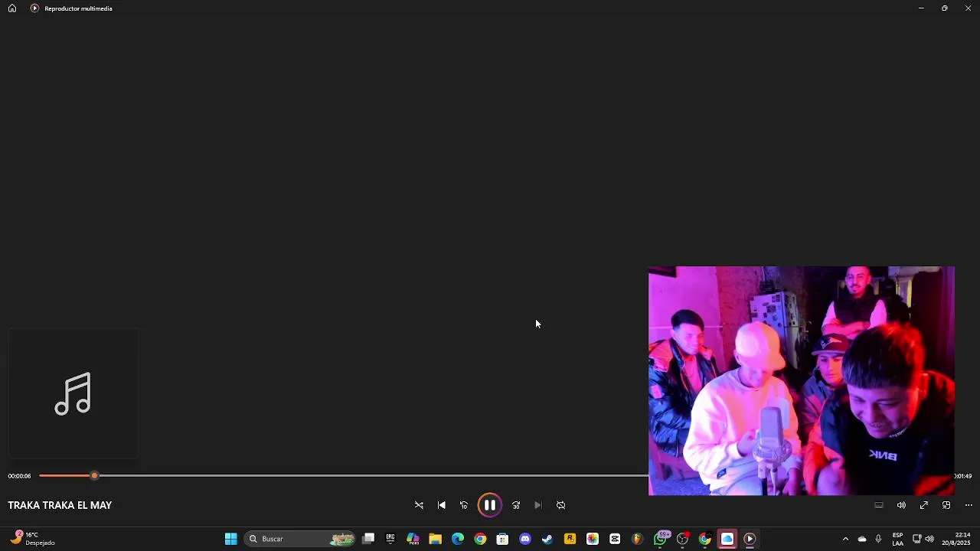Open the Photos app from the taskbar
Image resolution: width=980 pixels, height=551 pixels.
[x=593, y=539]
